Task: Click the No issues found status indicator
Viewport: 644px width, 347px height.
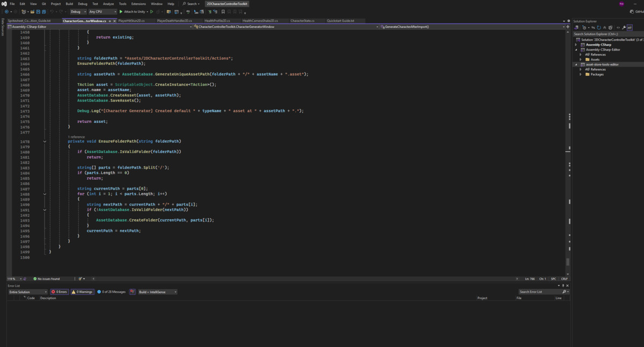Action: click(47, 279)
